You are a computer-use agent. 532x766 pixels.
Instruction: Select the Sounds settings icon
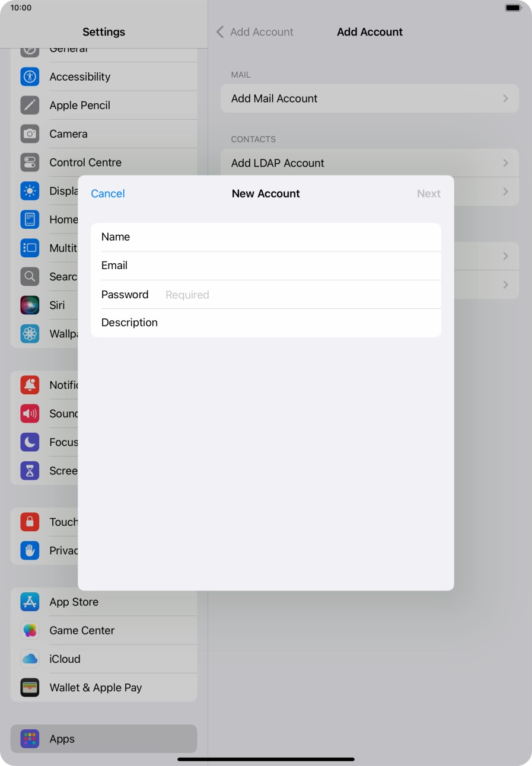point(30,413)
